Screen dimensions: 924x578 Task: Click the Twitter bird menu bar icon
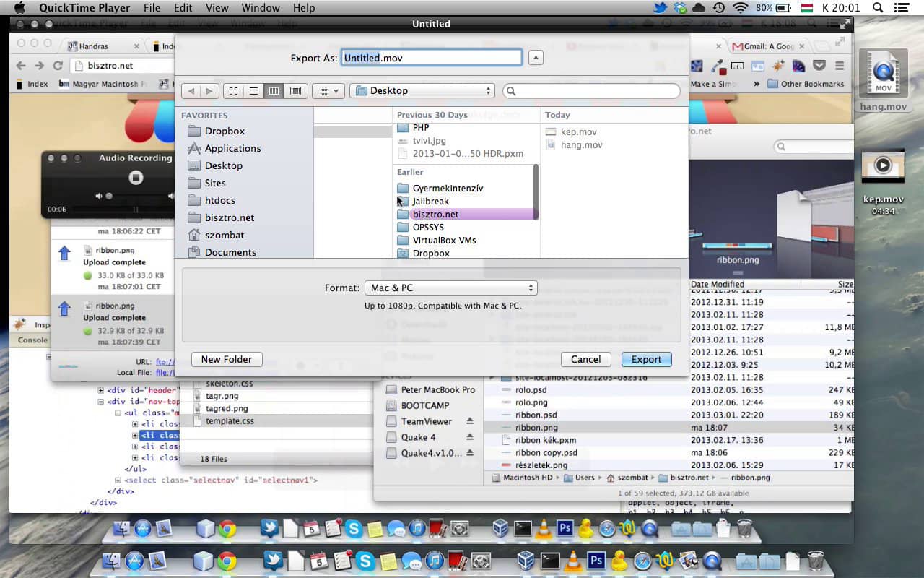coord(660,8)
